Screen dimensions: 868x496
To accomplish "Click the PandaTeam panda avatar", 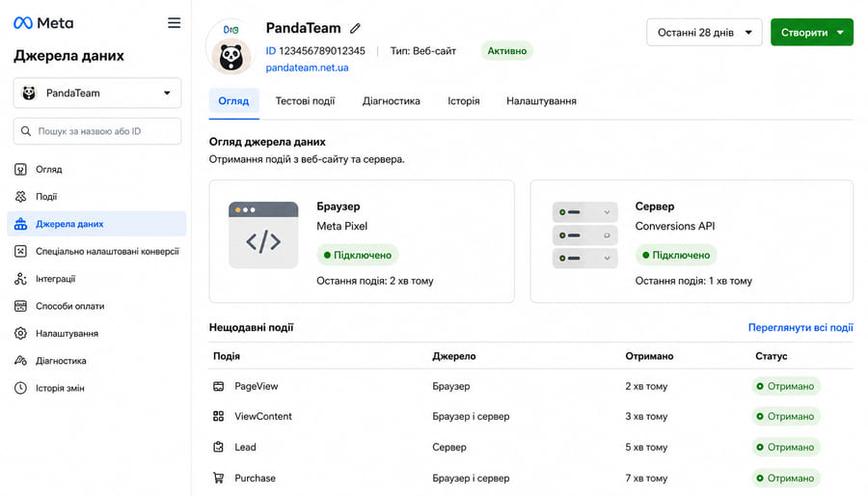I will (231, 57).
